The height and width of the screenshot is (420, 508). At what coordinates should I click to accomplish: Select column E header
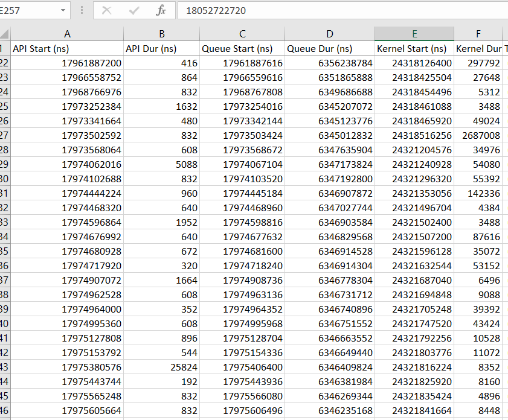coord(414,34)
